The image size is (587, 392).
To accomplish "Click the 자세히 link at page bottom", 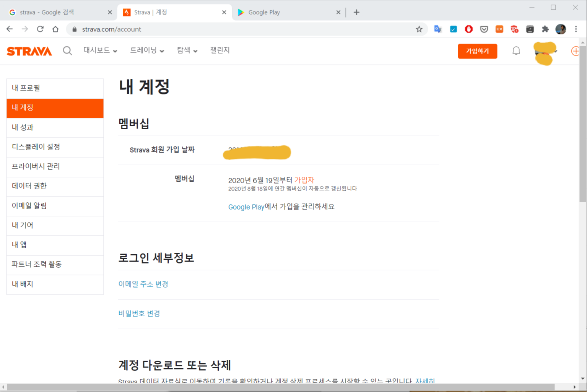I will [425, 381].
